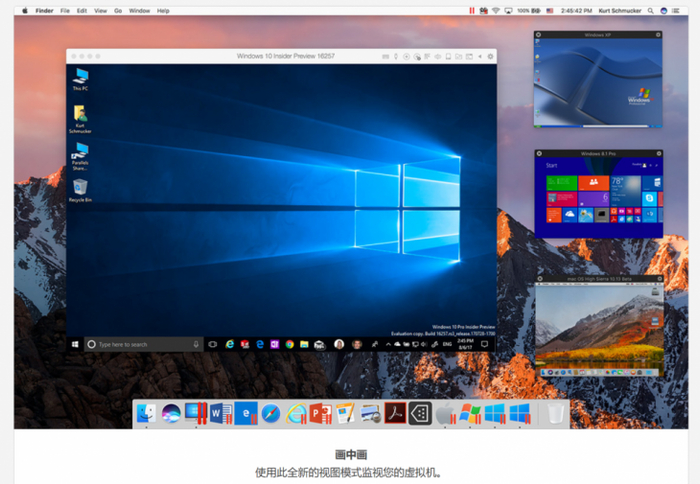Open AirPlay display menu
Viewport: 700px width, 484px height.
pos(508,10)
